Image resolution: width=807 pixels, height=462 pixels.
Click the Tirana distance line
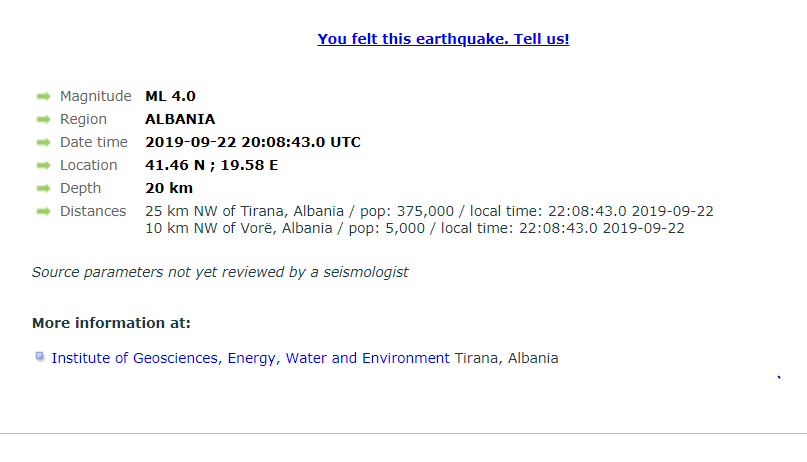coord(429,211)
